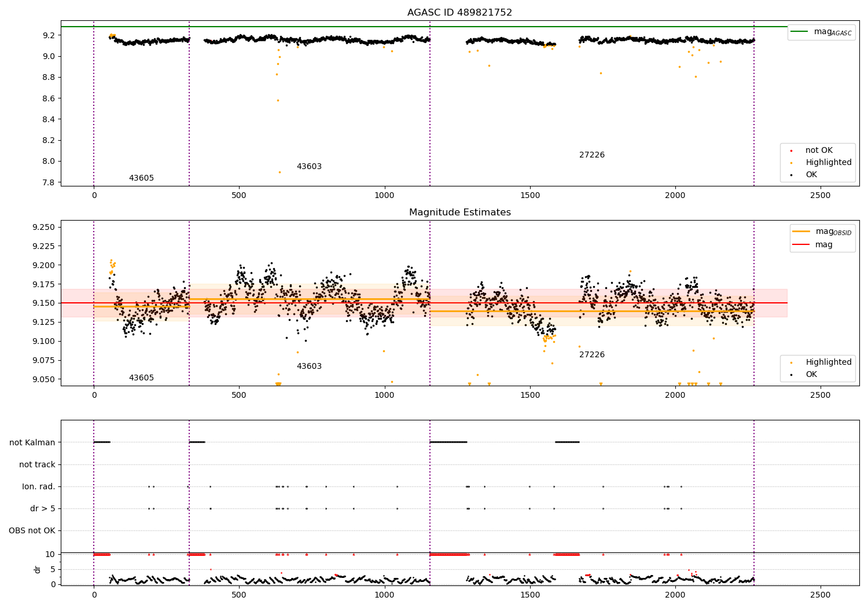Click the '8.6' y-axis tick label
This screenshot has width=868, height=608.
pos(49,98)
